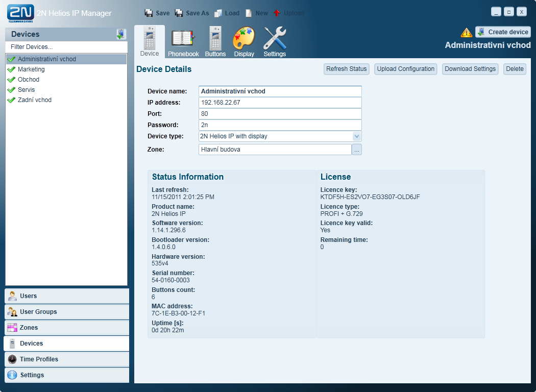Click the serial number 54-0160-0003
The image size is (536, 392).
coord(170,280)
